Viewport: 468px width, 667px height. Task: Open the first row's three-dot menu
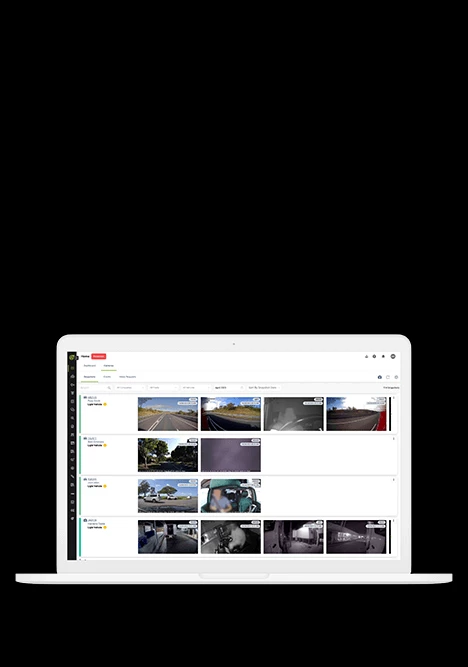click(x=394, y=398)
